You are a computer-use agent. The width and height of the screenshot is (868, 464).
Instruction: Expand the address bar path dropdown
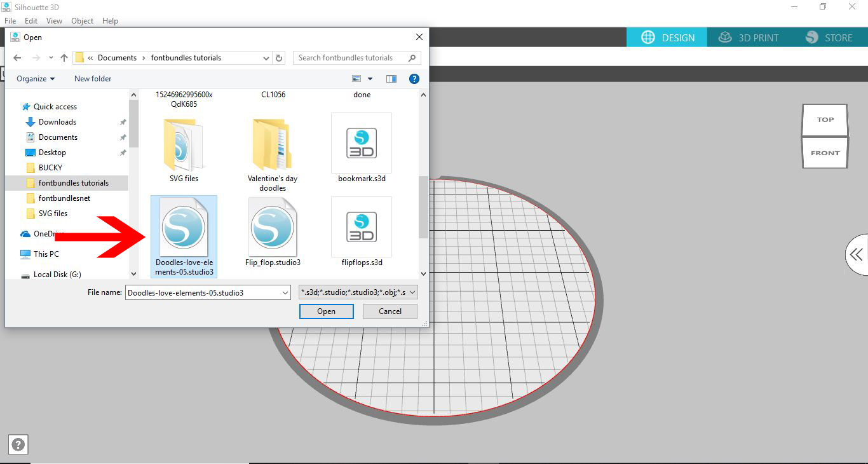click(x=266, y=58)
